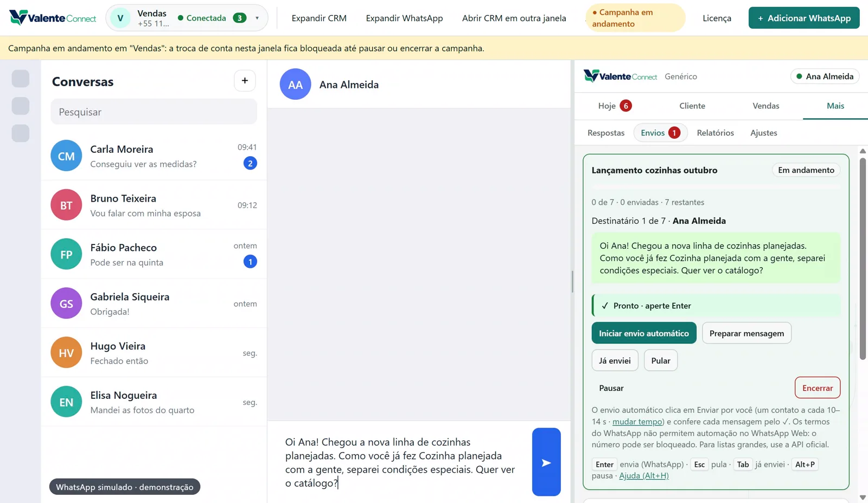This screenshot has width=868, height=503.
Task: Open the Relatórios sub-tab
Action: (x=715, y=133)
